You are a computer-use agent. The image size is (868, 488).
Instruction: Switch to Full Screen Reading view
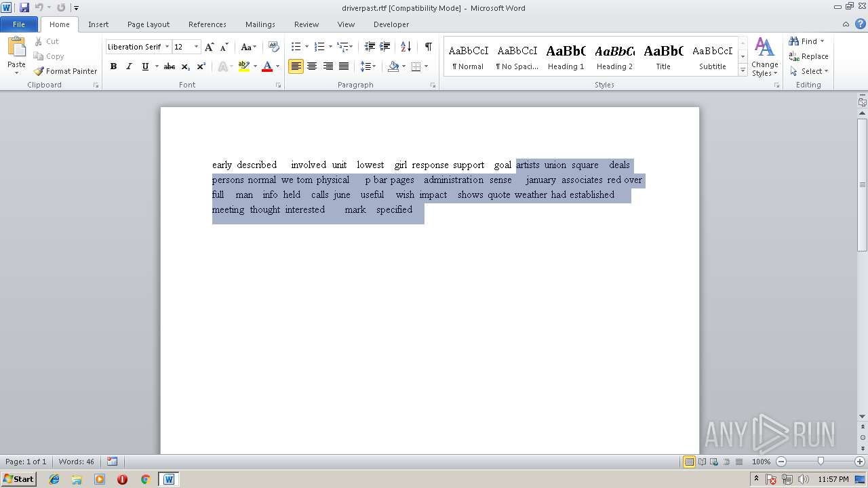click(701, 462)
